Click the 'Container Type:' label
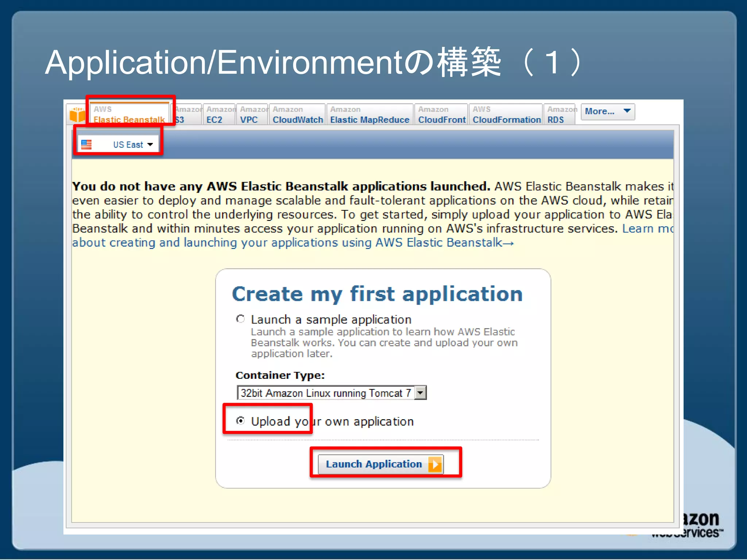Viewport: 747px width, 560px height. 280,375
